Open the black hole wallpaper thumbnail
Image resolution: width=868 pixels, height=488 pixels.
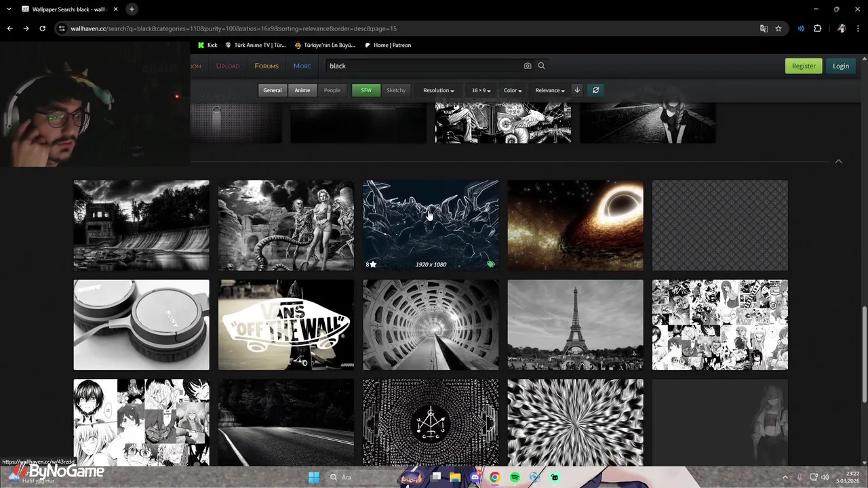[575, 225]
